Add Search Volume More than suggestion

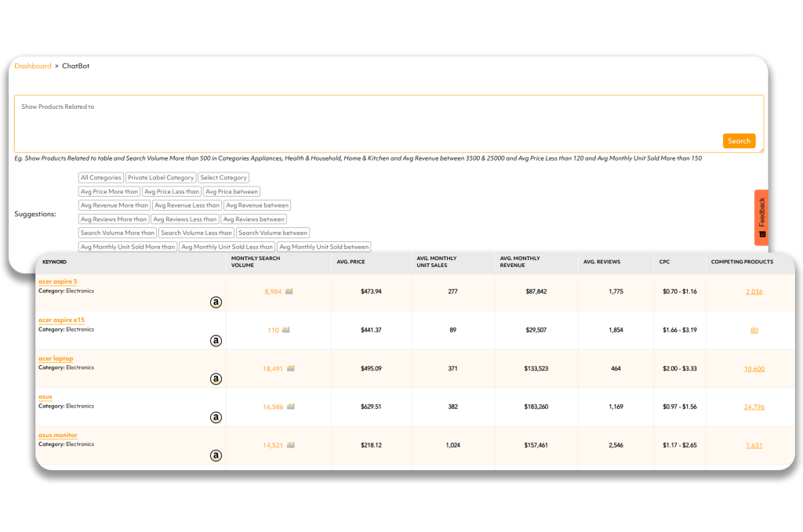pos(118,233)
